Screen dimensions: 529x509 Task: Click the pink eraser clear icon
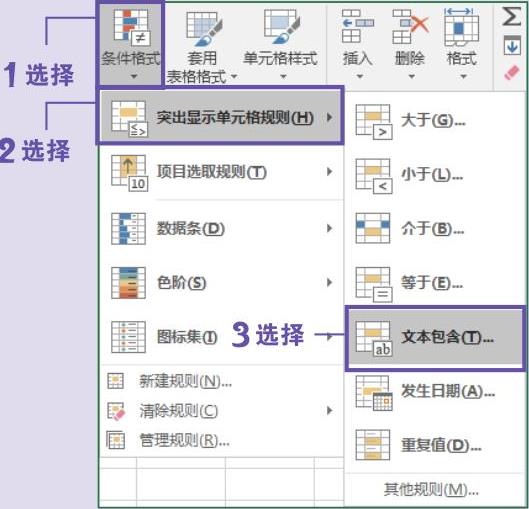pyautogui.click(x=512, y=73)
